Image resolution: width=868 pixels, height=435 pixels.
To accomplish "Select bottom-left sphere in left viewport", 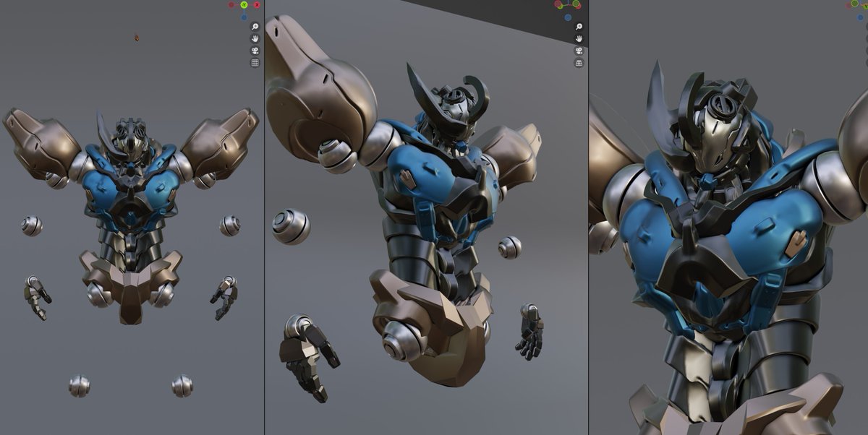I will [x=80, y=386].
